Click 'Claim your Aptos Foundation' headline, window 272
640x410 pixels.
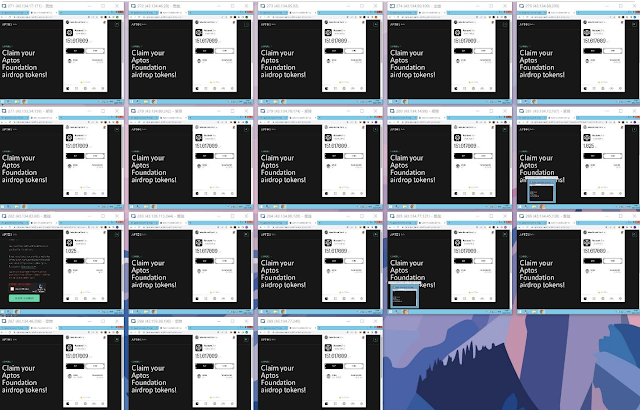pos(154,64)
